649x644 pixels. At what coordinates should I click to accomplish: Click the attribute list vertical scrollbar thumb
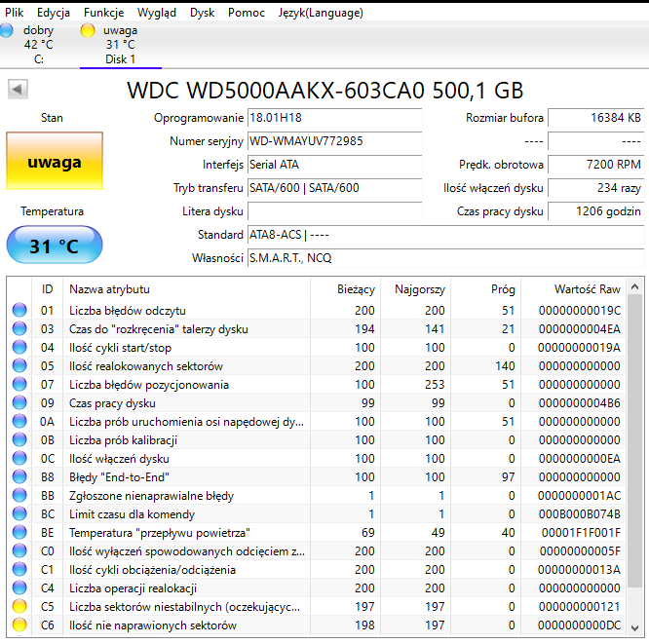coord(635,440)
